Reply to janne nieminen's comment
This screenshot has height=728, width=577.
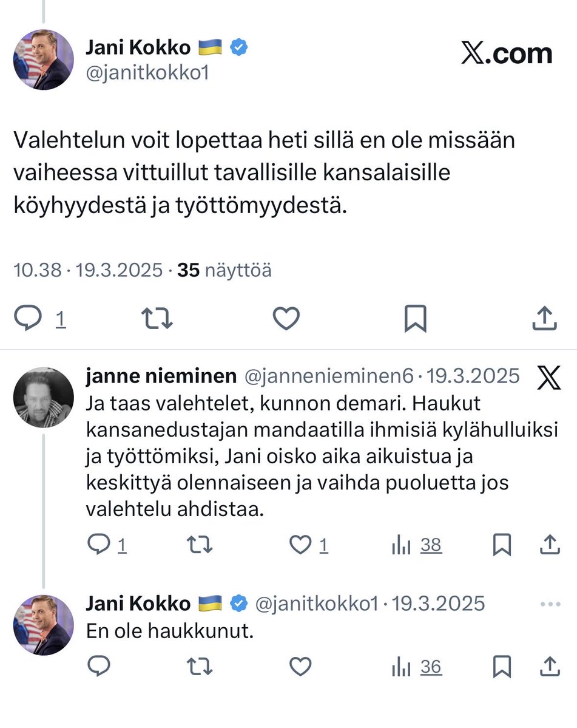(98, 545)
